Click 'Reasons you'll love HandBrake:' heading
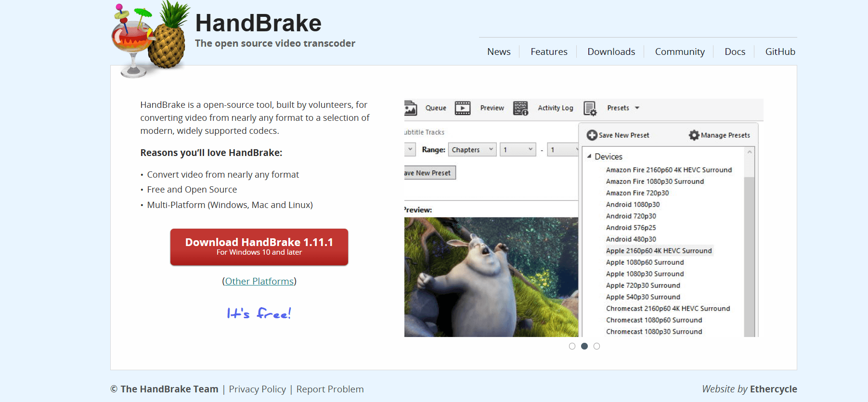The height and width of the screenshot is (402, 868). click(x=211, y=153)
